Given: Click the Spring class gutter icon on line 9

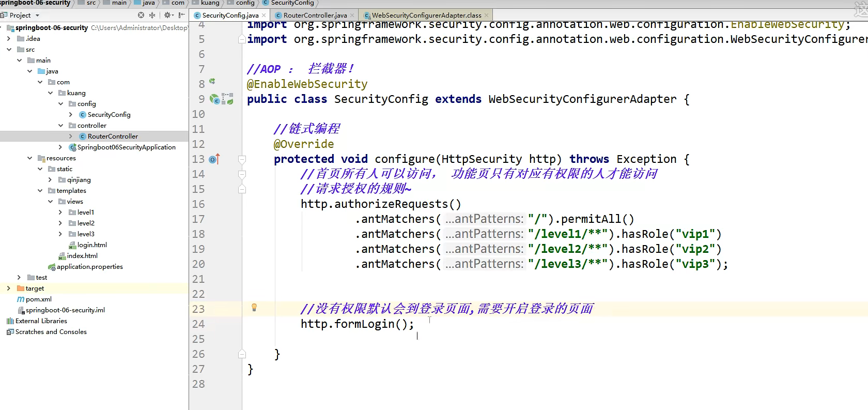Looking at the screenshot, I should click(x=215, y=99).
